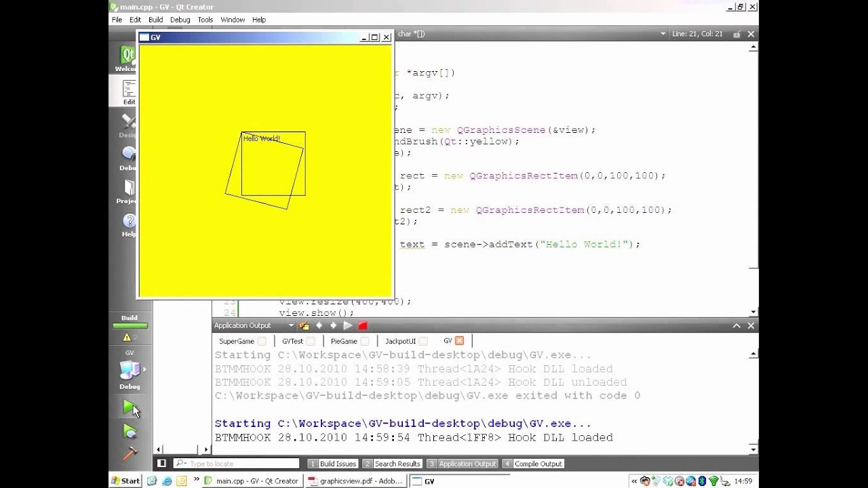Select the SuperGame output tab
This screenshot has width=868, height=488.
click(237, 341)
